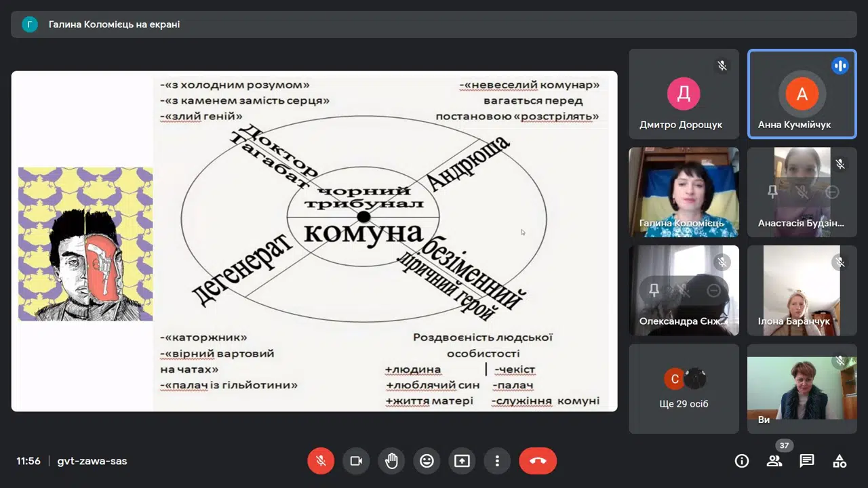Leave the call with the red hang-up button
This screenshot has height=488, width=868.
(538, 461)
